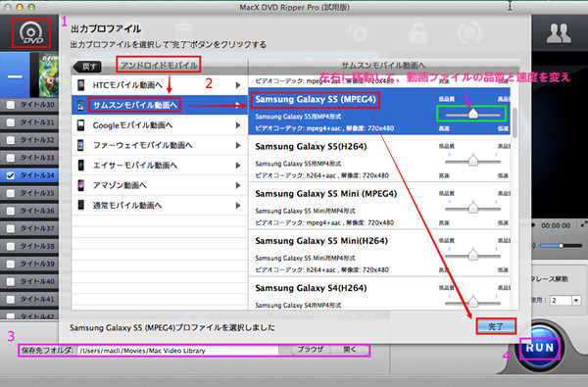Select HTCモバイル動画へ category
The image size is (588, 387).
[160, 85]
